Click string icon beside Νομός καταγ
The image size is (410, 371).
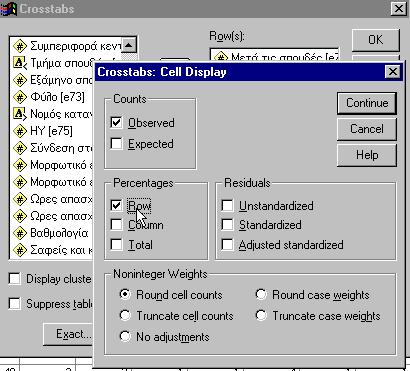click(20, 114)
